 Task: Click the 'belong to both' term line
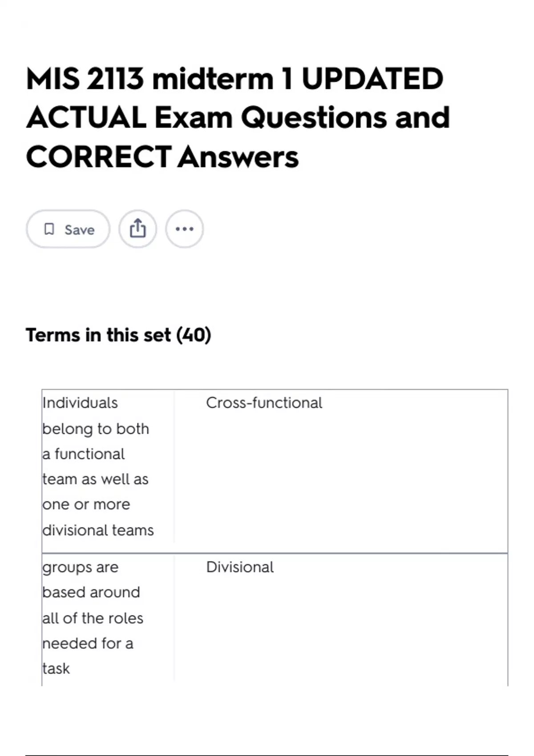coord(96,429)
